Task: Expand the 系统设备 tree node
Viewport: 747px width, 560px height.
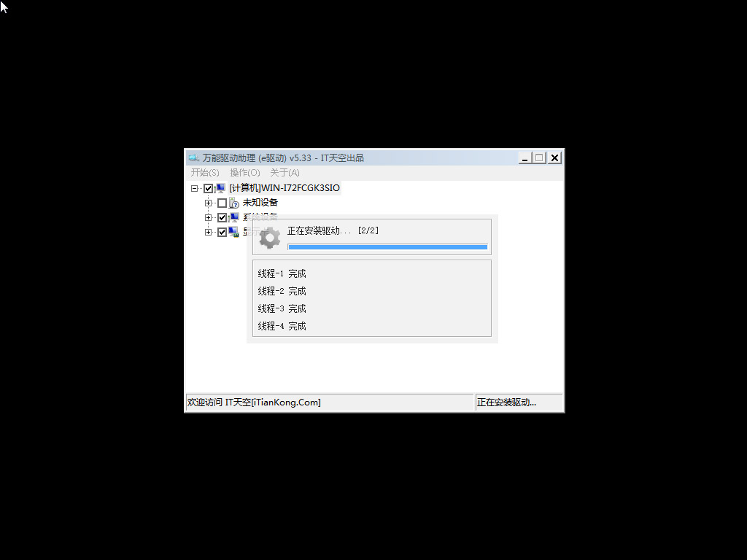Action: coord(208,217)
